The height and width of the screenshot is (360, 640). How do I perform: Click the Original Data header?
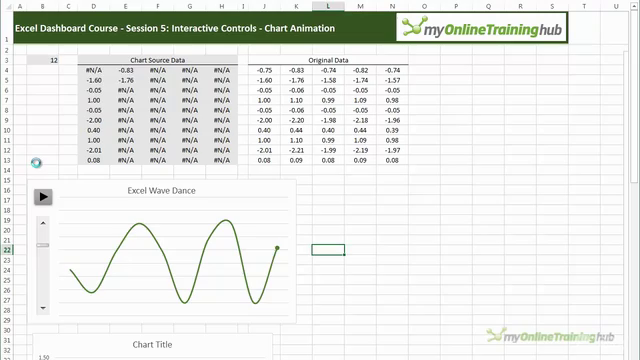tap(328, 60)
